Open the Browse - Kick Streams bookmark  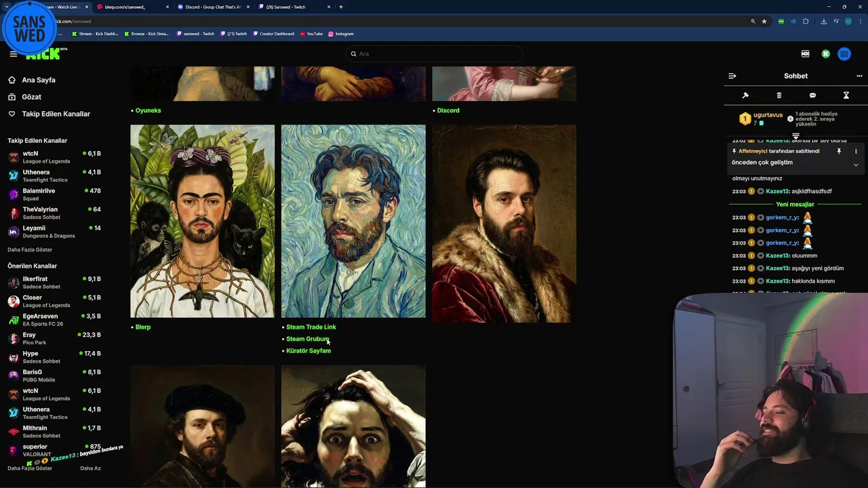point(146,34)
